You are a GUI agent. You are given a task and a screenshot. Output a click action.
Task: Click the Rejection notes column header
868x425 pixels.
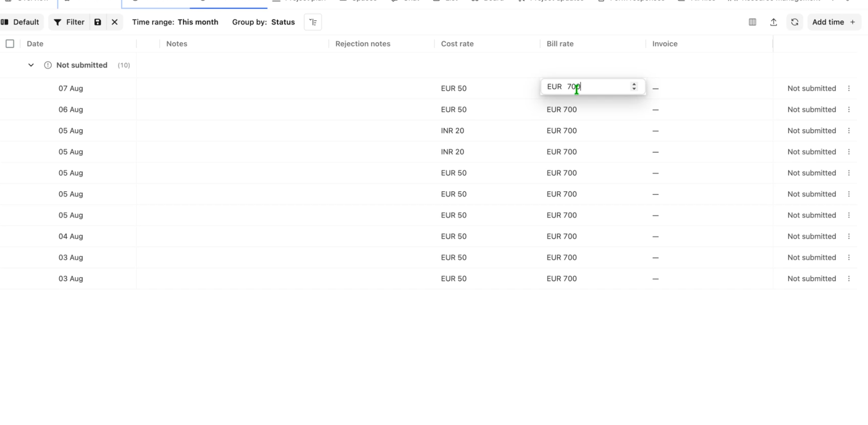tap(363, 44)
